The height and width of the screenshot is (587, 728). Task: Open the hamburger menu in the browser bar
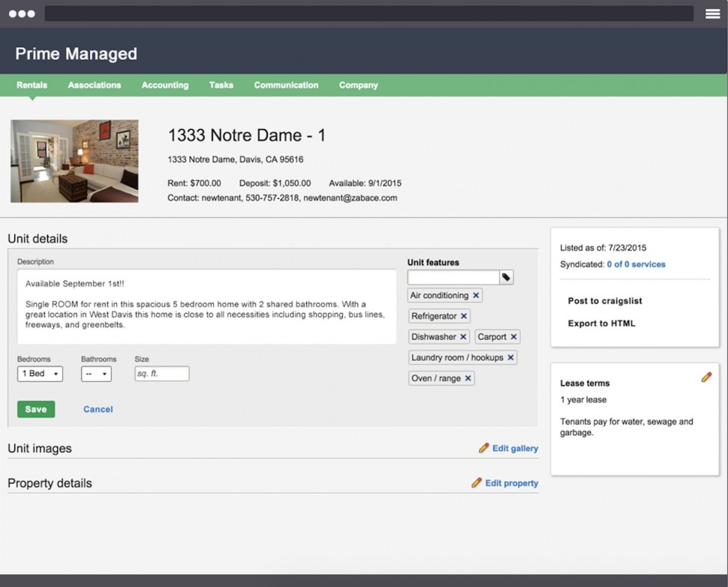point(712,14)
